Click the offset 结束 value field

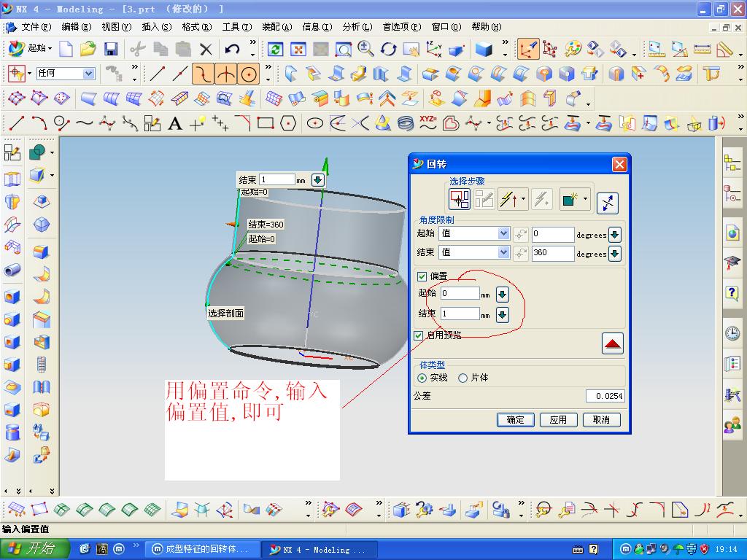(460, 314)
